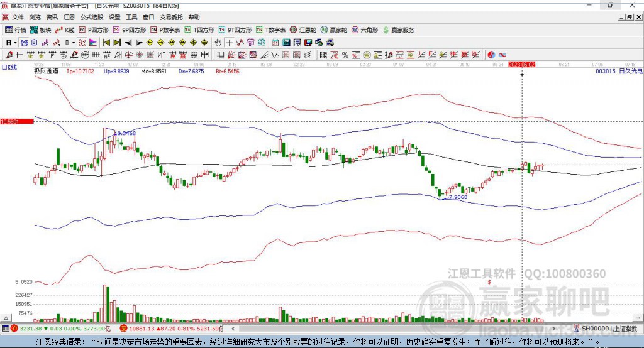Click the pink flag triangle icon
Viewport: 644px width, 348px height.
[x=93, y=43]
